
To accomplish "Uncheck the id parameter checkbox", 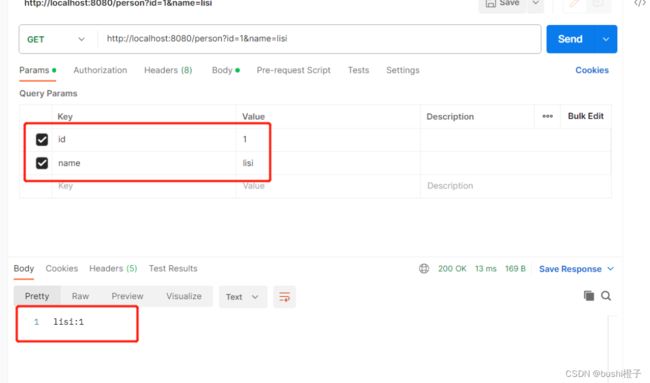I will click(x=42, y=139).
